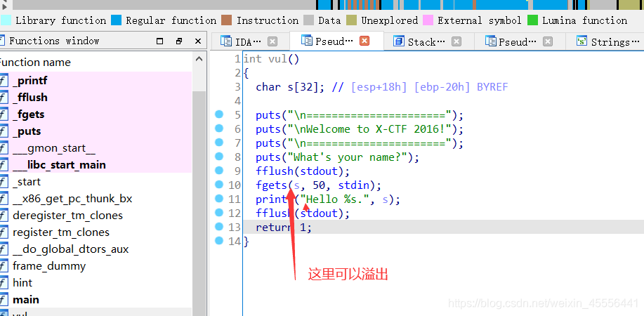The width and height of the screenshot is (644, 316).
Task: Click function icon beside main
Action: tap(4, 300)
